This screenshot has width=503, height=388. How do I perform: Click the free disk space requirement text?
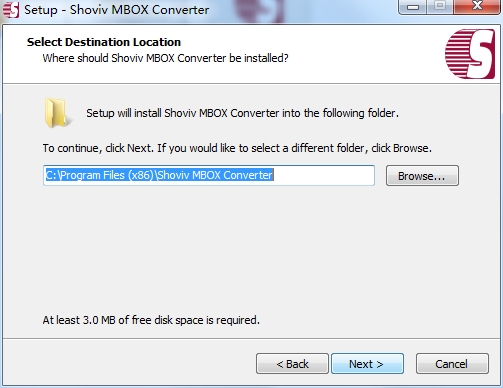pos(151,320)
